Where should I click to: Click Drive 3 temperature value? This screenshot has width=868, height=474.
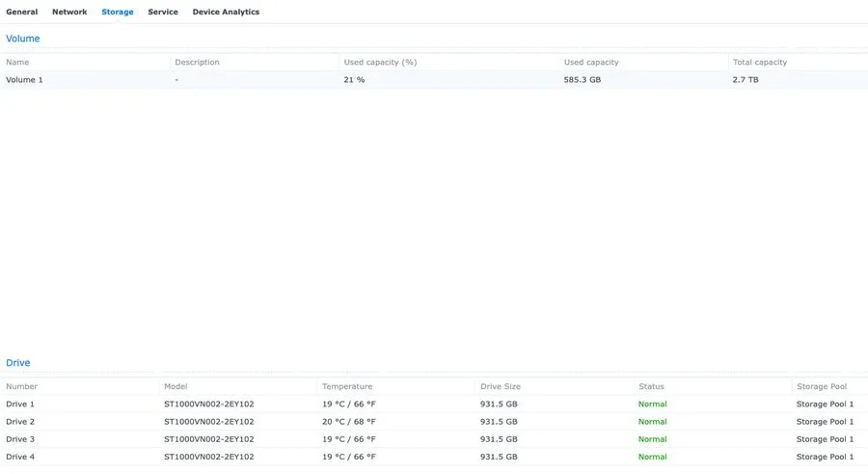(x=349, y=439)
